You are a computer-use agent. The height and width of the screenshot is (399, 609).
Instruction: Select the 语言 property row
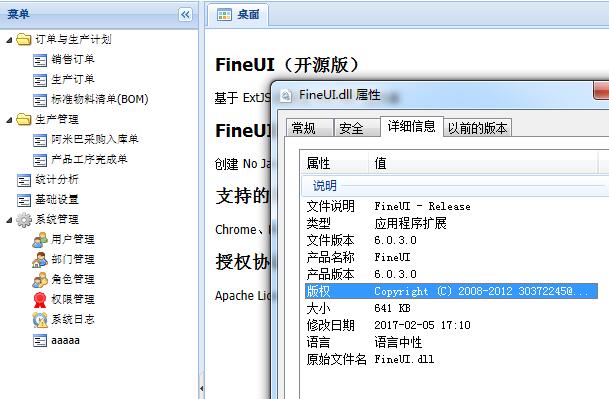pos(451,342)
